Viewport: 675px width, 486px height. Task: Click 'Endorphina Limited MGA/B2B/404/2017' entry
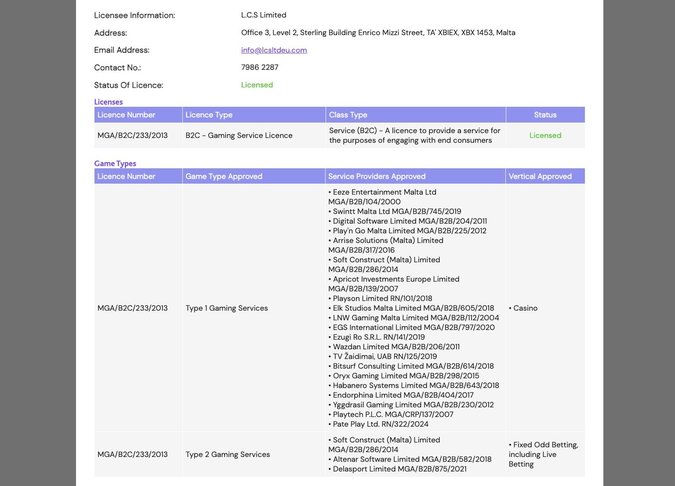(x=401, y=395)
